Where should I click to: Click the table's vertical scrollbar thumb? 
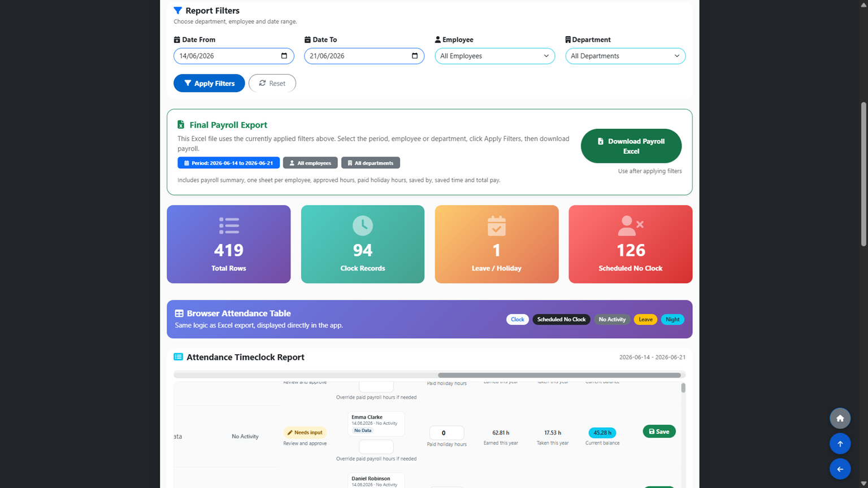683,388
